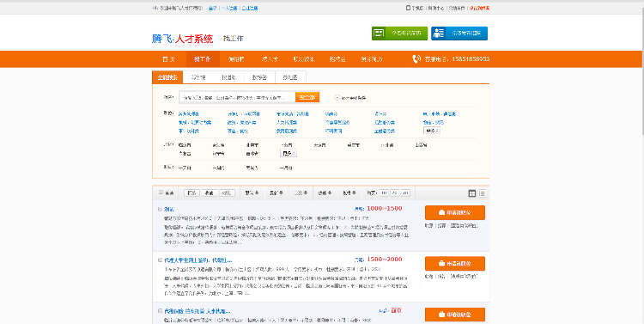Open the 代理大学生网上签约 job title link
644x324 pixels.
point(198,260)
